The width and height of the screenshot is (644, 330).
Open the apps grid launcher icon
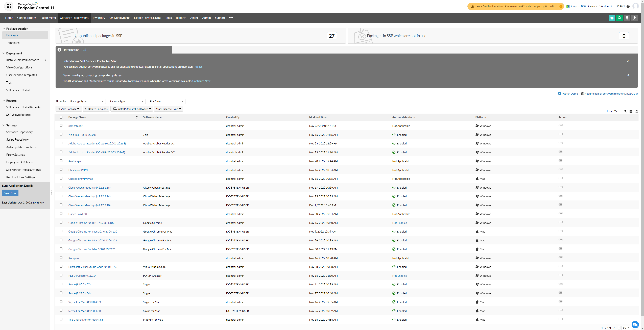click(9, 6)
